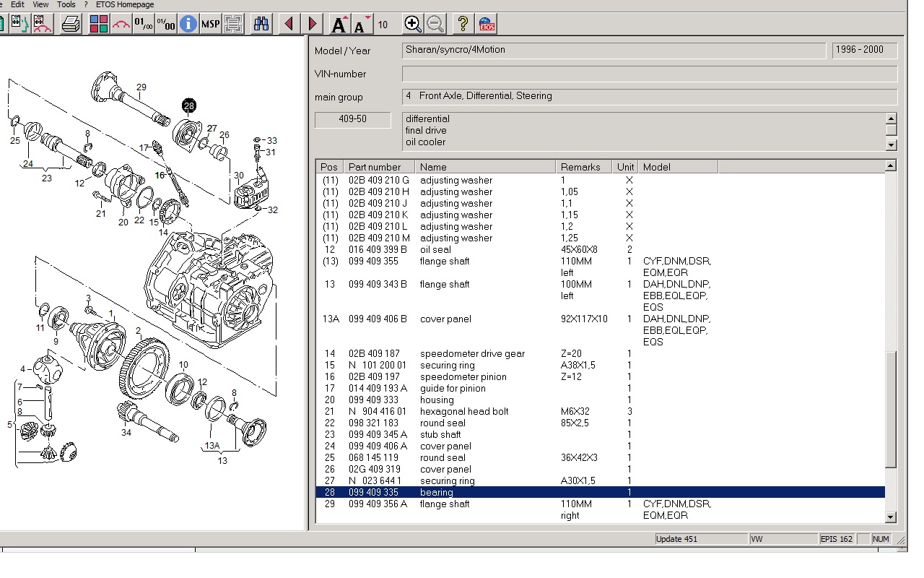Open the Tools menu
924x578 pixels.
point(66,4)
